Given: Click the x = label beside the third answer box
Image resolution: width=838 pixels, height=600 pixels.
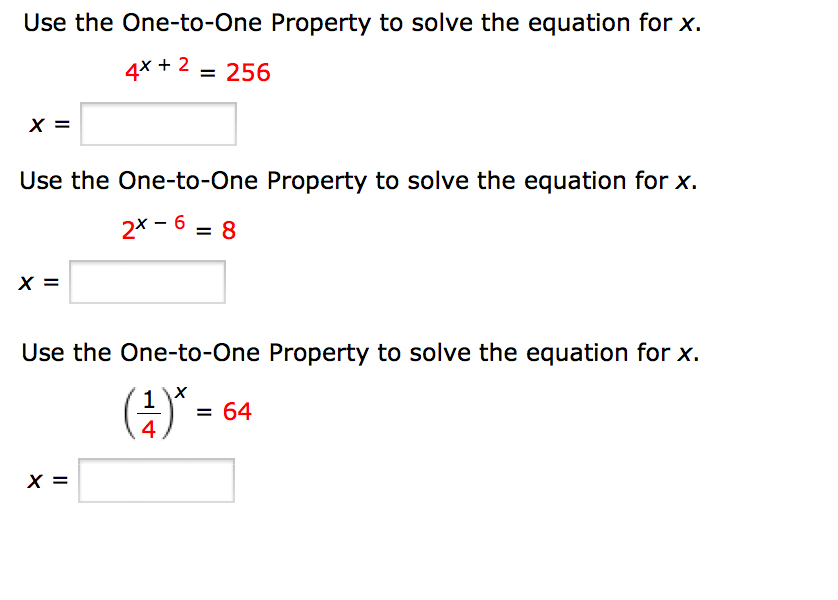Looking at the screenshot, I should [x=47, y=479].
